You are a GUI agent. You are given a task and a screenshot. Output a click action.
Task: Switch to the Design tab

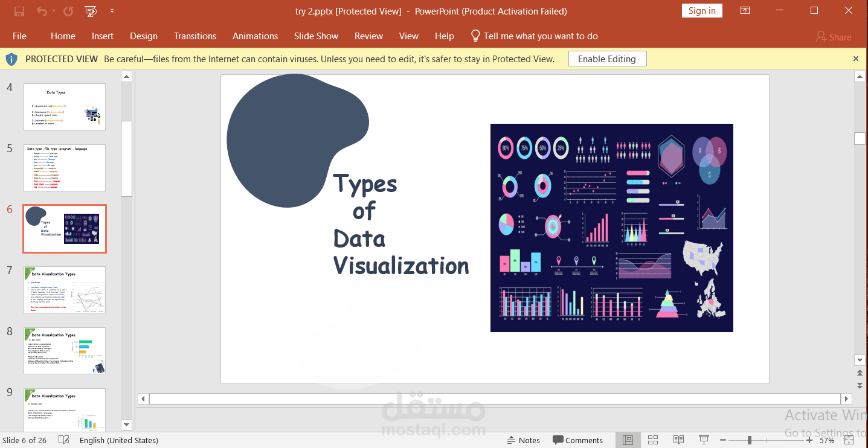coord(144,36)
